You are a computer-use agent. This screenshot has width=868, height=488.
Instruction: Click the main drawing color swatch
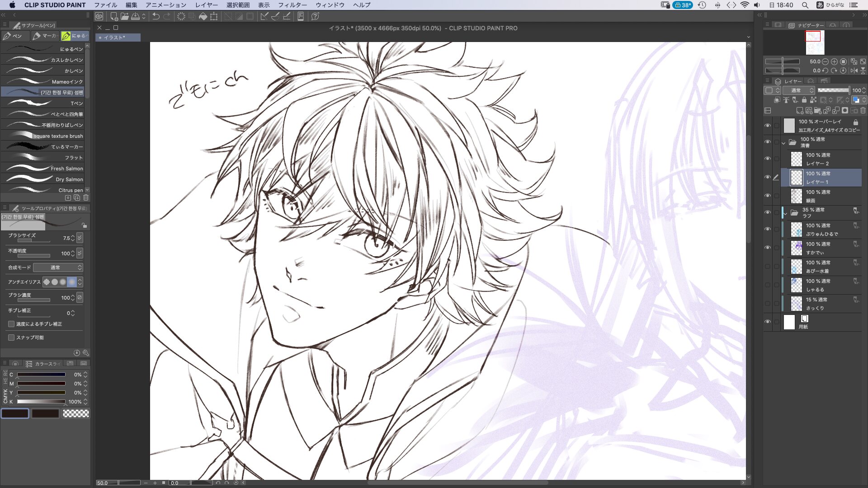15,413
